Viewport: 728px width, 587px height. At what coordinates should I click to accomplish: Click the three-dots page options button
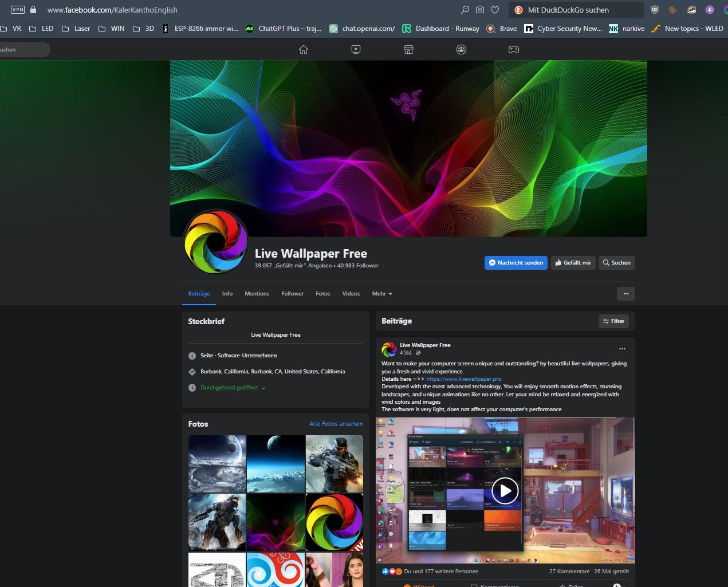[625, 294]
